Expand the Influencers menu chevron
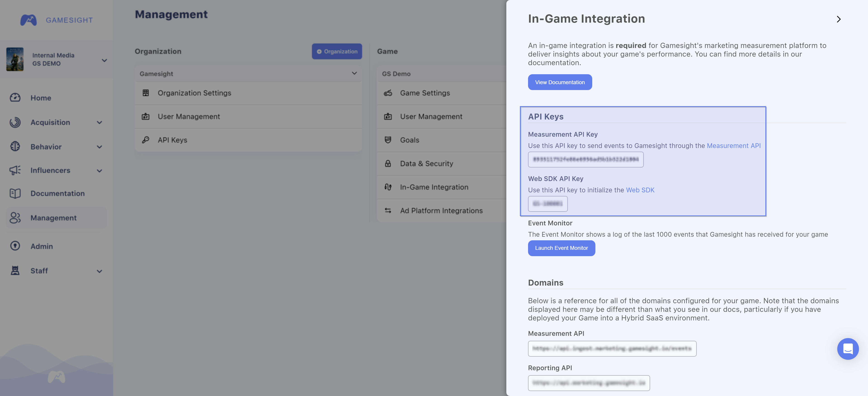Image resolution: width=868 pixels, height=396 pixels. click(x=99, y=171)
